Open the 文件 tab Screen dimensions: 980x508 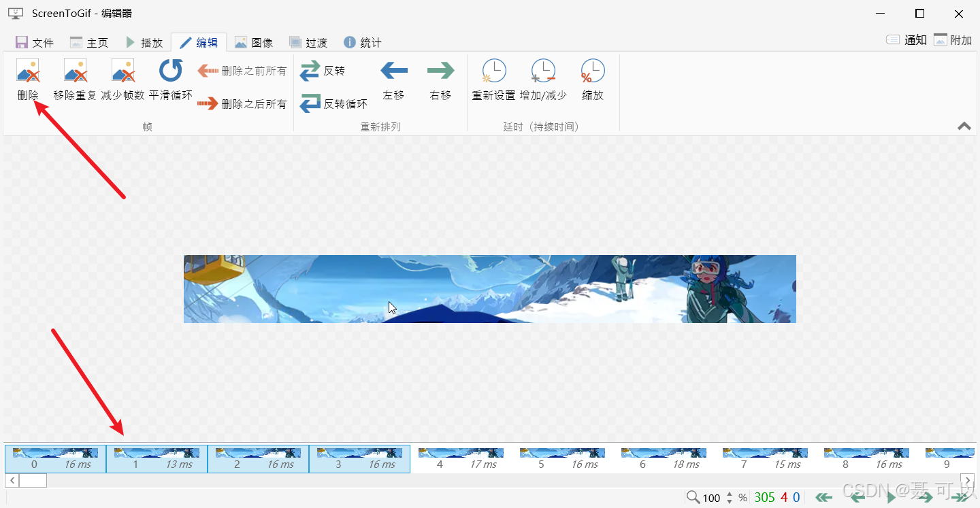pos(35,42)
